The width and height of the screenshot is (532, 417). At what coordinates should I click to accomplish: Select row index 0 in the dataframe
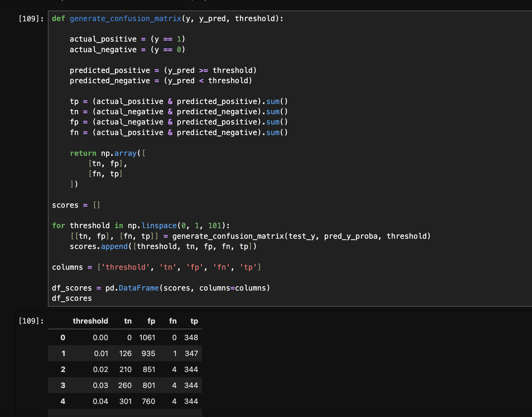pyautogui.click(x=63, y=338)
